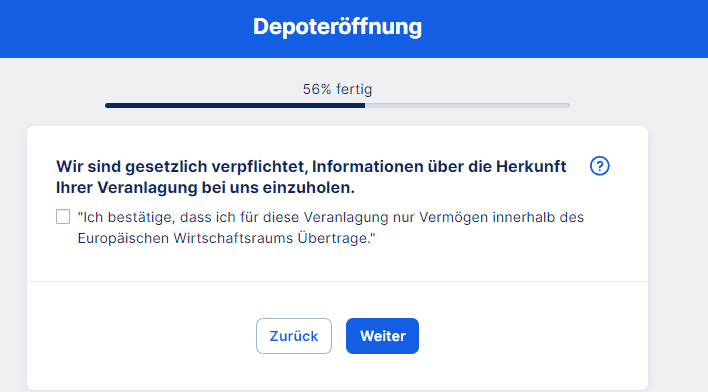Open the question mark help icon
The height and width of the screenshot is (392, 708).
pyautogui.click(x=600, y=166)
